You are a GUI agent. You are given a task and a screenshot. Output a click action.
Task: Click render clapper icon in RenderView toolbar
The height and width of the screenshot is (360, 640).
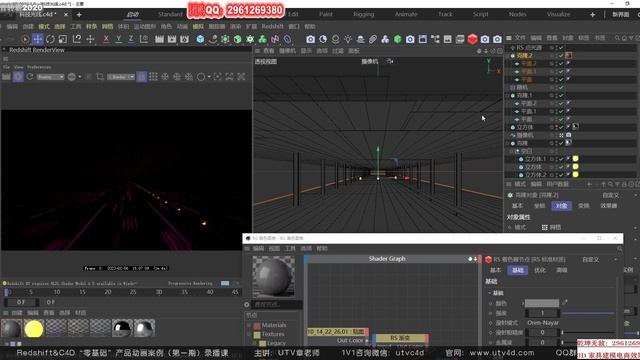click(6, 77)
